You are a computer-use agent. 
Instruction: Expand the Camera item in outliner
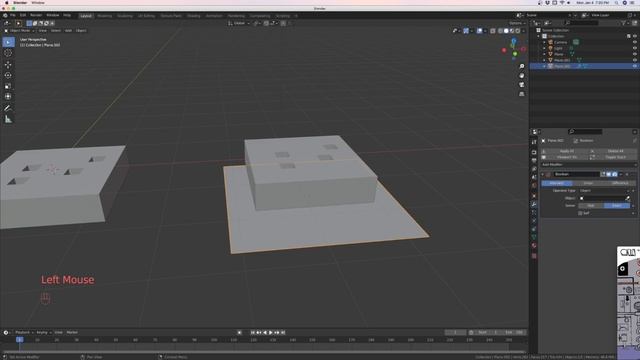coord(544,42)
